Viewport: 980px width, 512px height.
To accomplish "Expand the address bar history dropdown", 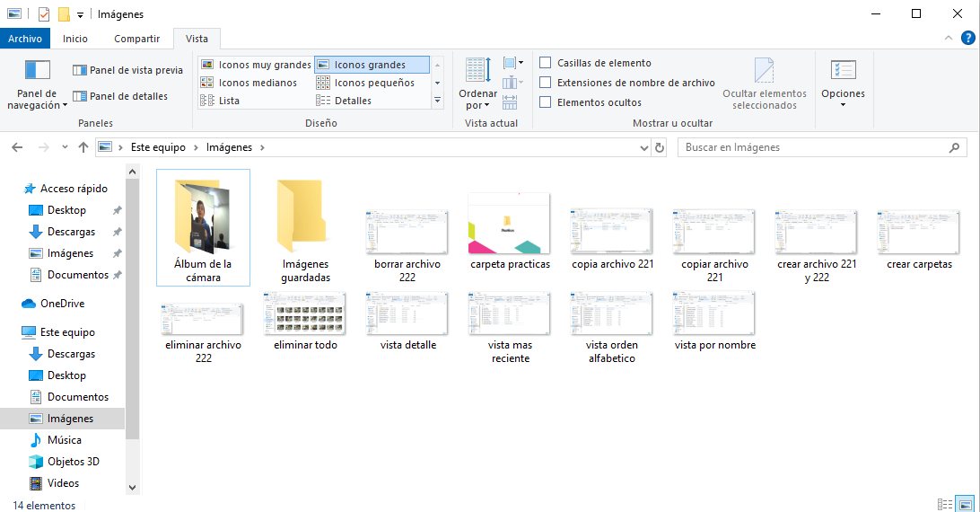I will click(643, 147).
